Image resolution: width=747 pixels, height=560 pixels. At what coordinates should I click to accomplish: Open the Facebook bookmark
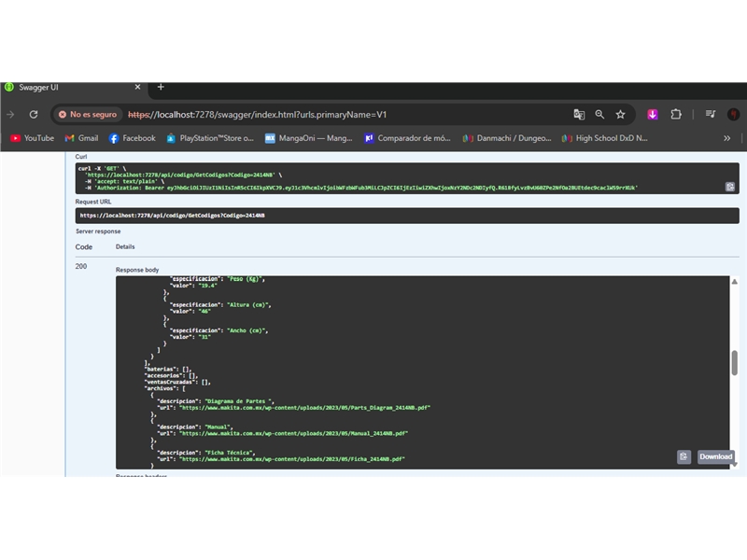(132, 138)
